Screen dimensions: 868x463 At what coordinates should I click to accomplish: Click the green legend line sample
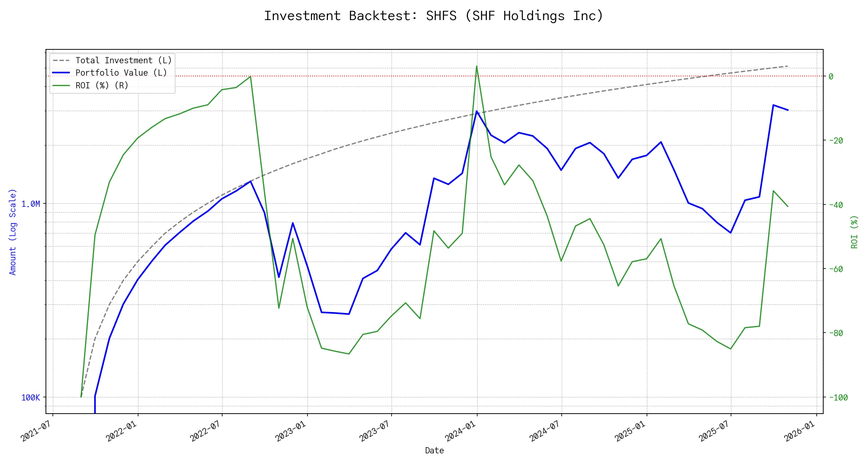[61, 85]
